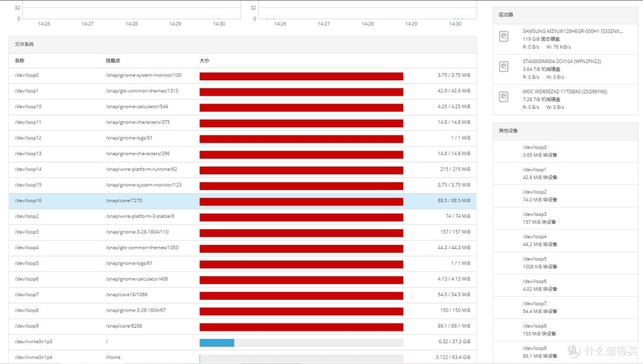Screen dimensions: 643x364
Task: Click mount point /snap/gnome-system-monitor/100
Action: (143, 76)
